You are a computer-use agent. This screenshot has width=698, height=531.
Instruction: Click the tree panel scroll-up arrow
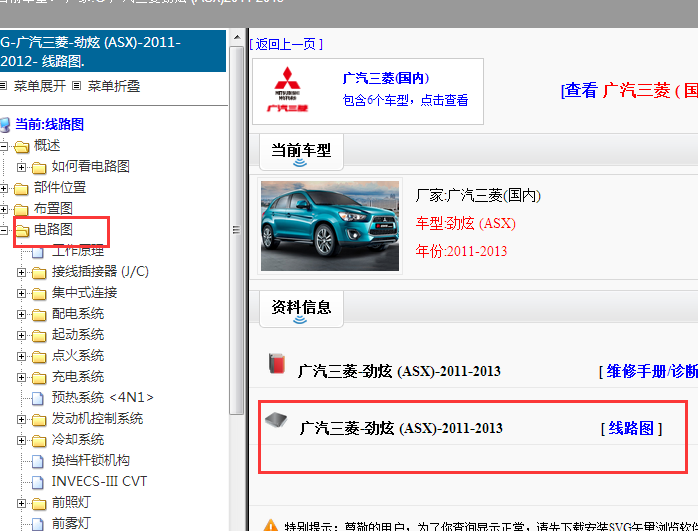pyautogui.click(x=237, y=37)
